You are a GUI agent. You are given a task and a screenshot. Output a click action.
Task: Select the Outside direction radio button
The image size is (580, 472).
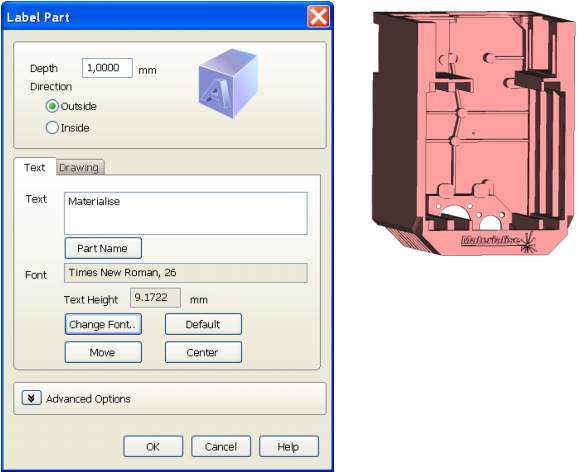point(52,106)
